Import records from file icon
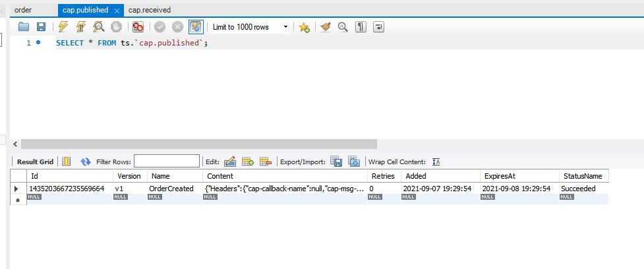 click(354, 162)
